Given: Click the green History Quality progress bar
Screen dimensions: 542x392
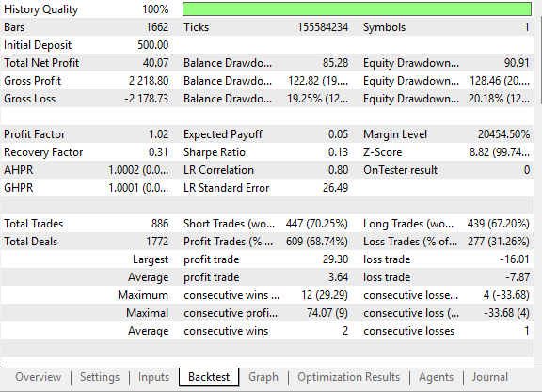Looking at the screenshot, I should coord(357,9).
